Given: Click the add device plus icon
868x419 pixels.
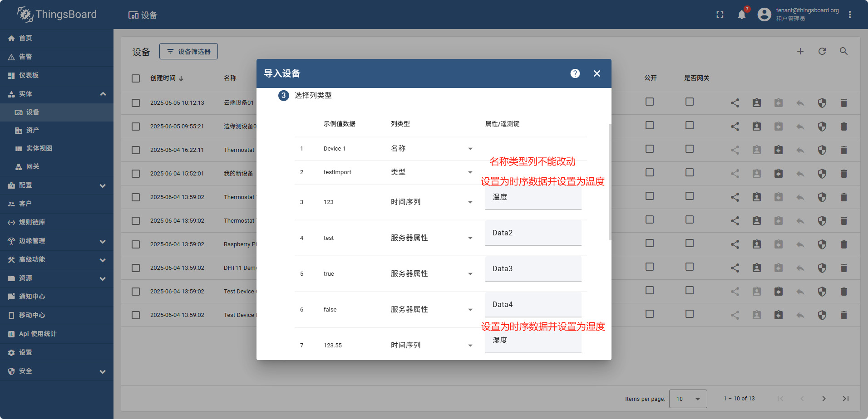Looking at the screenshot, I should click(x=800, y=51).
